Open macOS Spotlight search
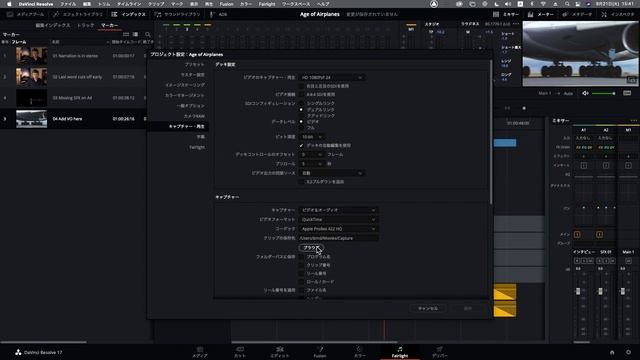Viewport: 640px width, 360px height. click(567, 4)
